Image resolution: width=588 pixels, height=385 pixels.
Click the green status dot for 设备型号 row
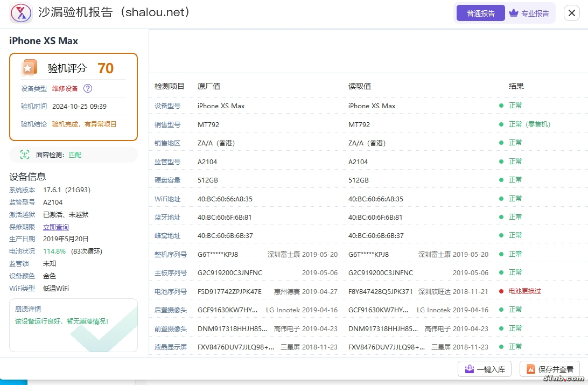point(501,106)
